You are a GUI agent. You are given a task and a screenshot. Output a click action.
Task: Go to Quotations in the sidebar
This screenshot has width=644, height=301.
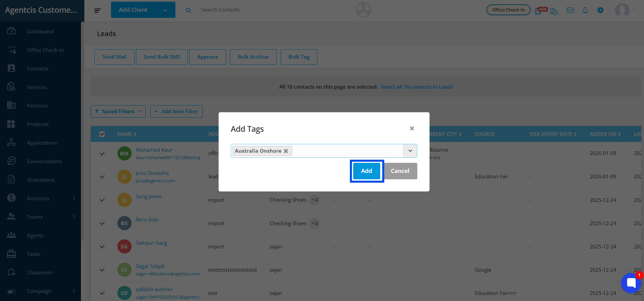point(41,180)
